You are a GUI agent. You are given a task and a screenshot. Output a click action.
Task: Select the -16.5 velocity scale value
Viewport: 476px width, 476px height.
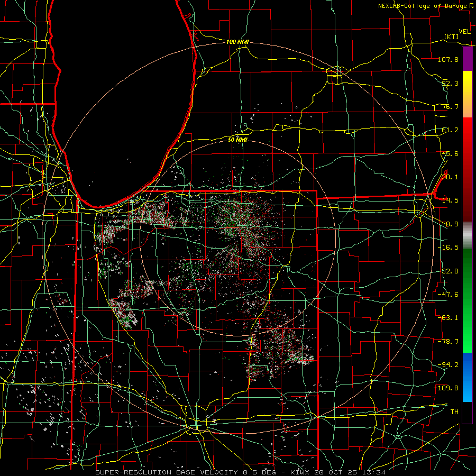coord(448,248)
